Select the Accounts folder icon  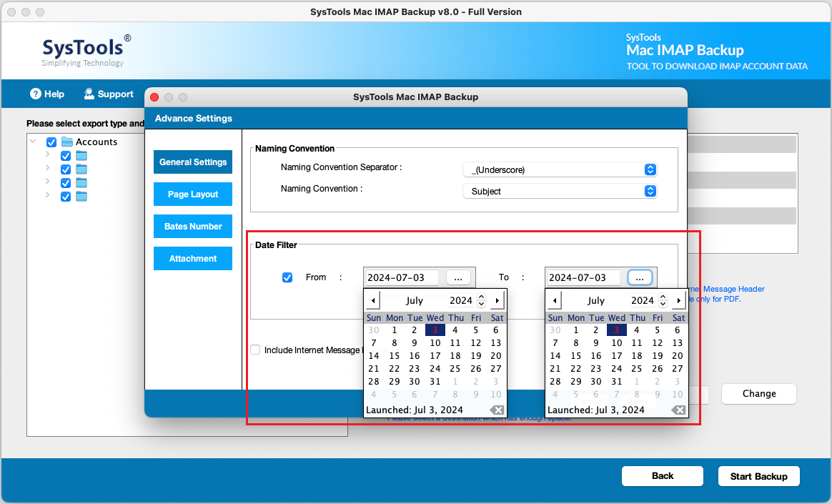point(67,142)
